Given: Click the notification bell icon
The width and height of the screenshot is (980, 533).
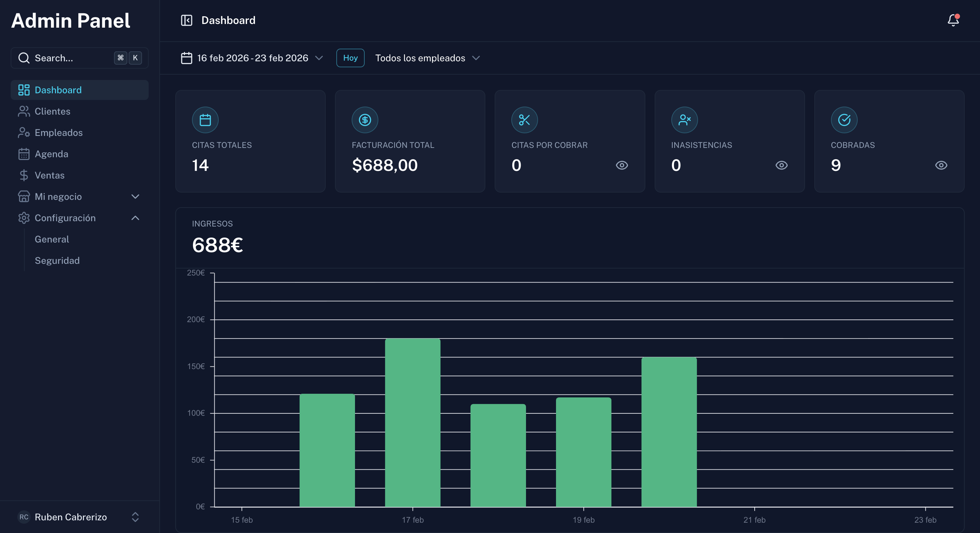Looking at the screenshot, I should click(x=953, y=20).
